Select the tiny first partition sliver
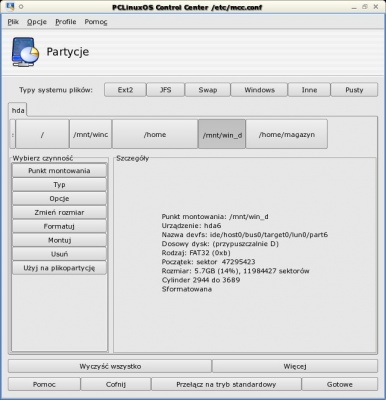386x400 pixels. tap(13, 134)
